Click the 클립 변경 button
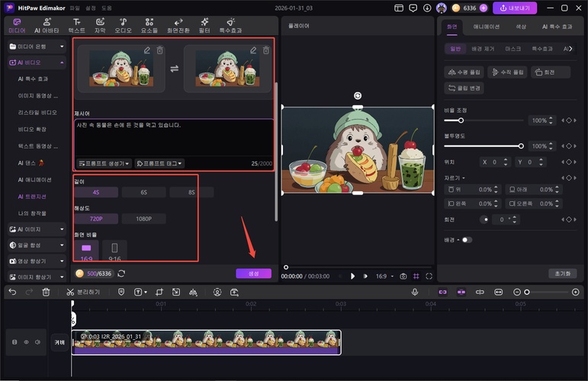588x381 pixels. coord(464,88)
